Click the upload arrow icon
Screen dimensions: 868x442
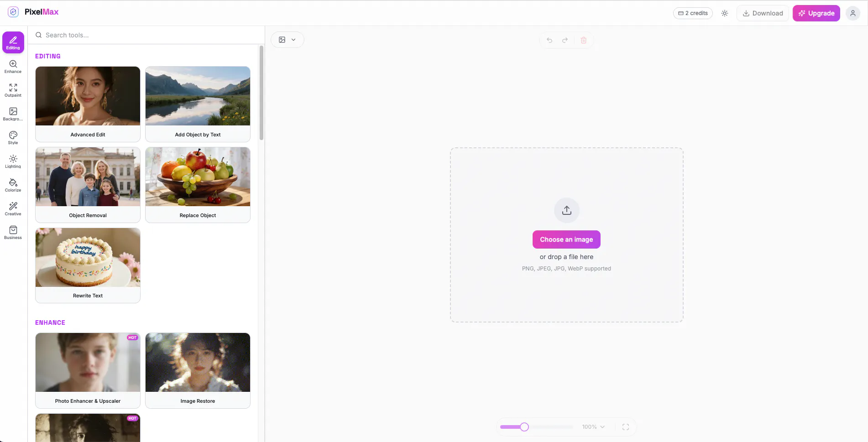point(567,210)
